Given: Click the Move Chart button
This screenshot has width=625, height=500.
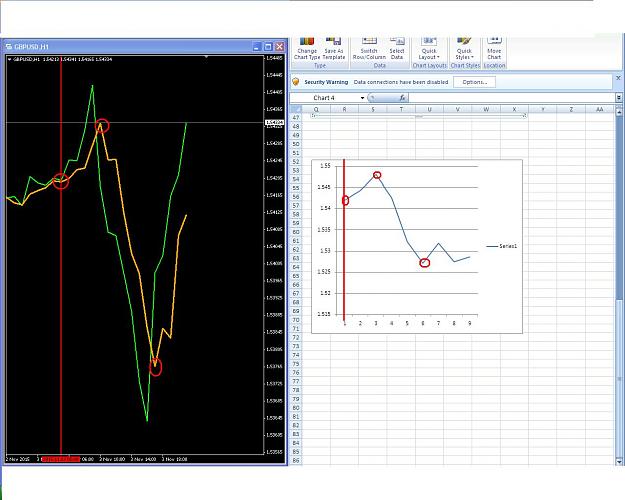Looking at the screenshot, I should 494,48.
